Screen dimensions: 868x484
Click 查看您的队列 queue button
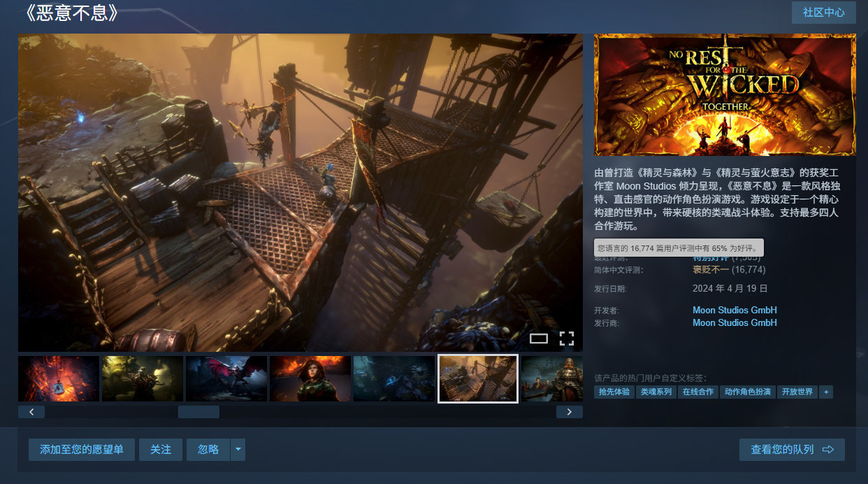792,450
